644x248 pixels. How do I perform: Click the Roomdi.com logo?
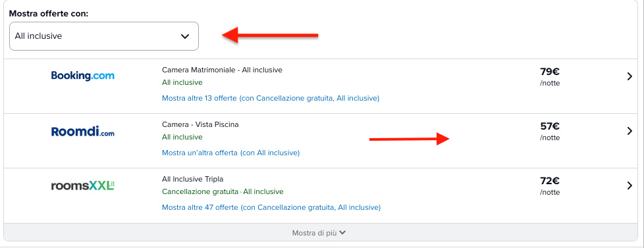(82, 132)
